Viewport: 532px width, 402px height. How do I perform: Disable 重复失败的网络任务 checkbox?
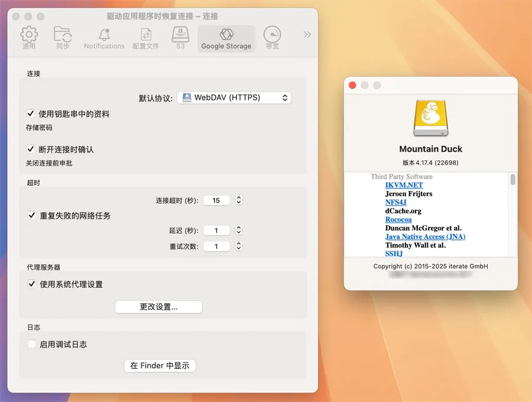pos(32,216)
